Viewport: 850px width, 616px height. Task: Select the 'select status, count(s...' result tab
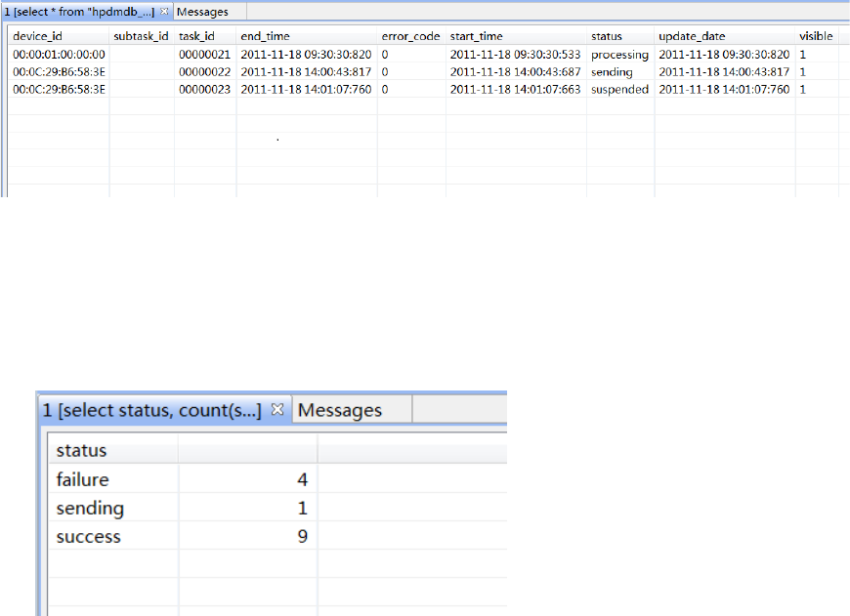coord(151,410)
